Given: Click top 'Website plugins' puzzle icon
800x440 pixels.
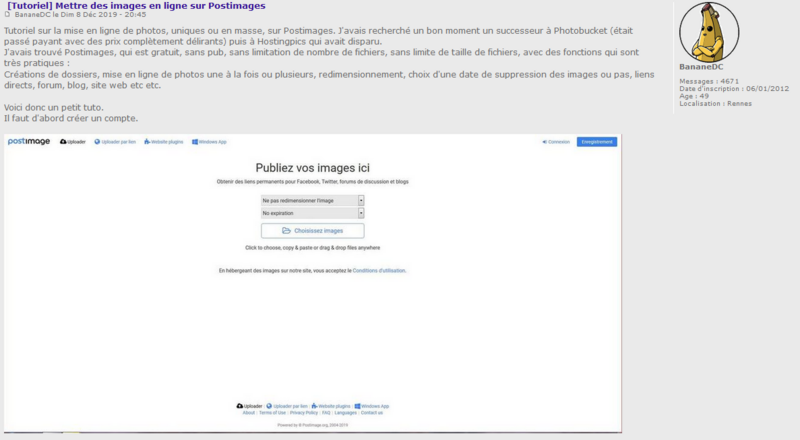Looking at the screenshot, I should (x=147, y=142).
